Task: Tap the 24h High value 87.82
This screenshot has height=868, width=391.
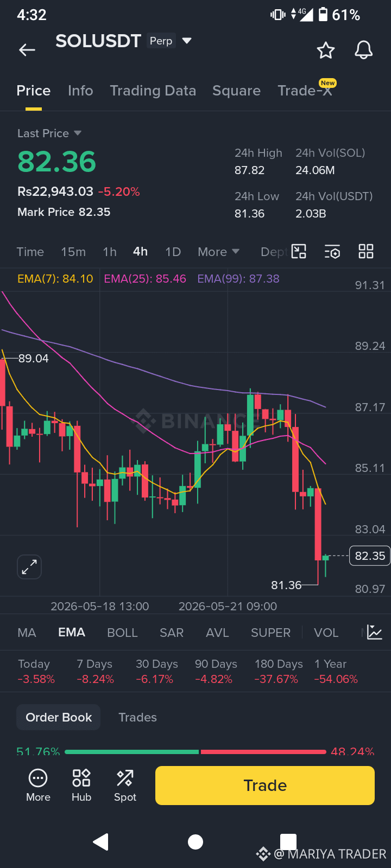Action: point(249,170)
